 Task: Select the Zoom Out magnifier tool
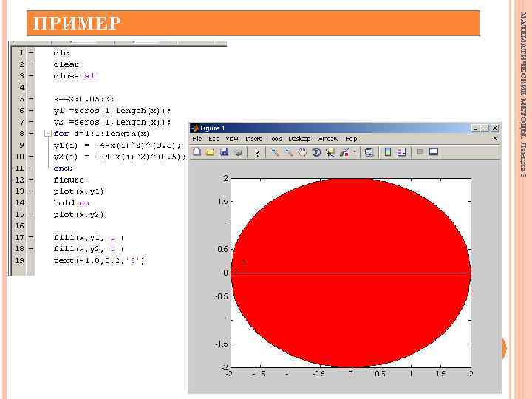click(288, 152)
